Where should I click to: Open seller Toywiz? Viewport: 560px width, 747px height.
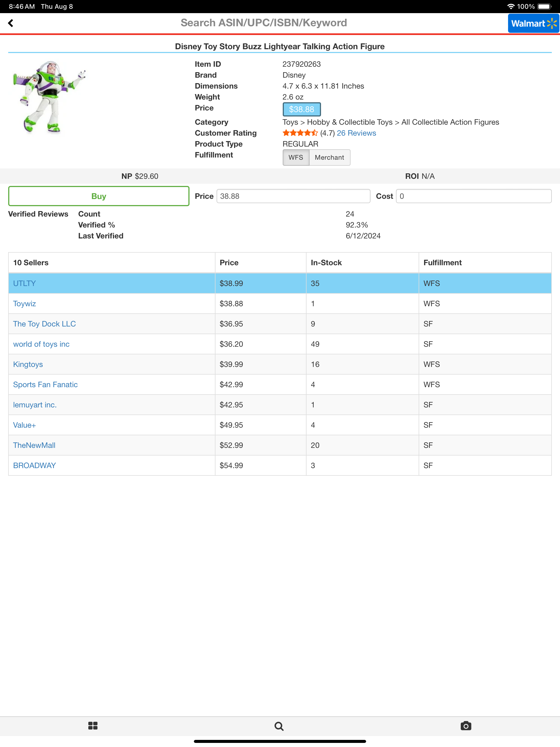click(x=24, y=304)
